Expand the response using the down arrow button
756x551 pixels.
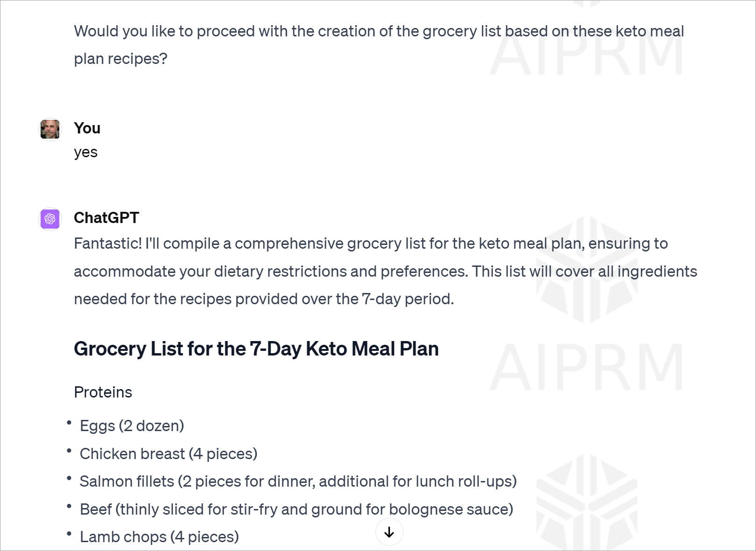coord(389,531)
